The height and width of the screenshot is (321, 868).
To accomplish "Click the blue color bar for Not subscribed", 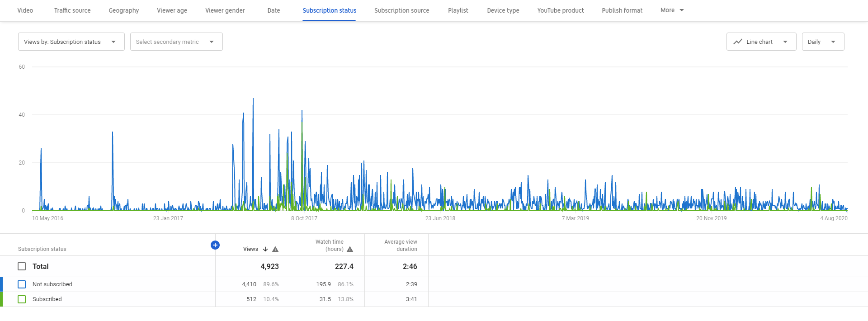I will pyautogui.click(x=1, y=284).
